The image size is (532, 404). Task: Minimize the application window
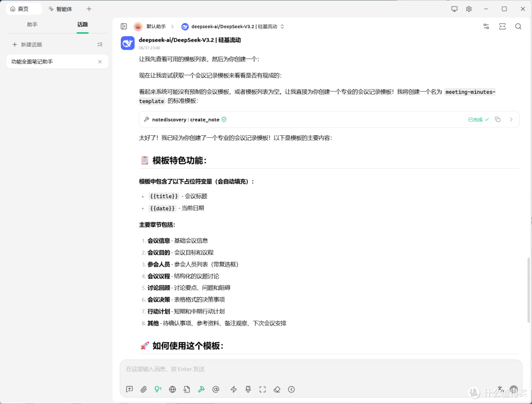tap(486, 9)
